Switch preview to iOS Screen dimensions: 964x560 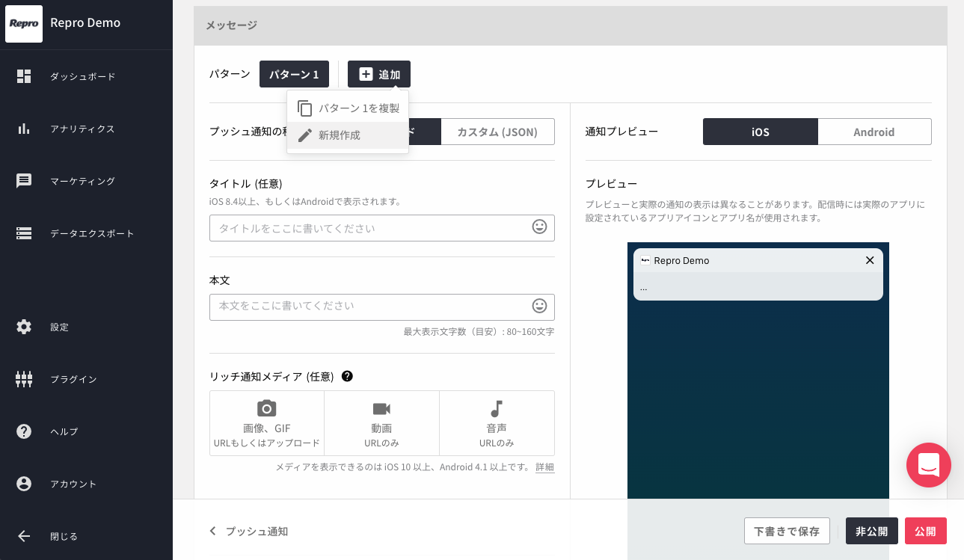(x=761, y=132)
